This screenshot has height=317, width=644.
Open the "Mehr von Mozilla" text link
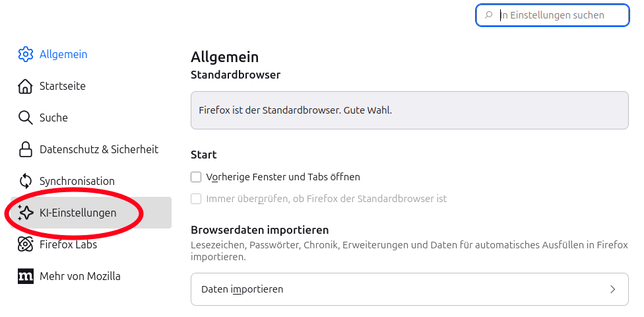pos(80,276)
